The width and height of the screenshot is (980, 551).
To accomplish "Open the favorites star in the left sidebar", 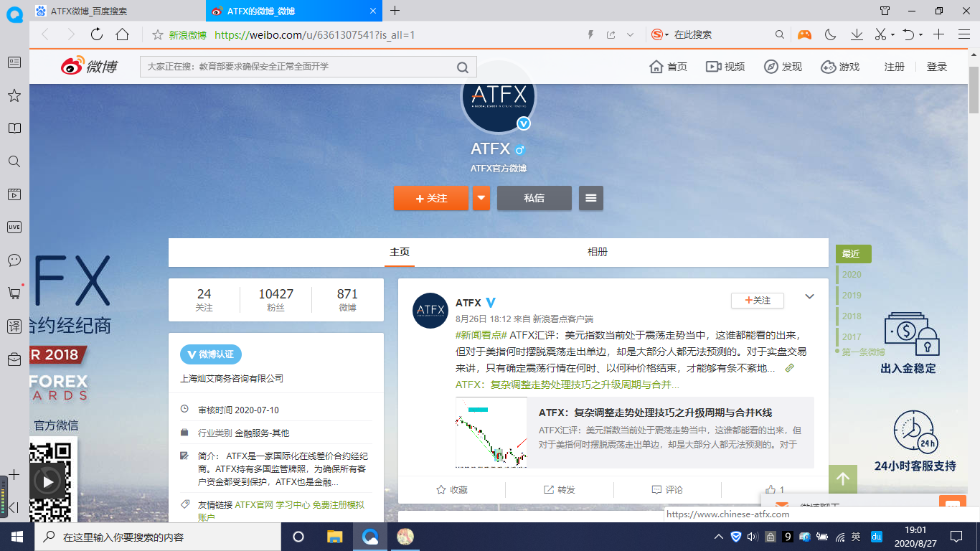I will coord(14,95).
